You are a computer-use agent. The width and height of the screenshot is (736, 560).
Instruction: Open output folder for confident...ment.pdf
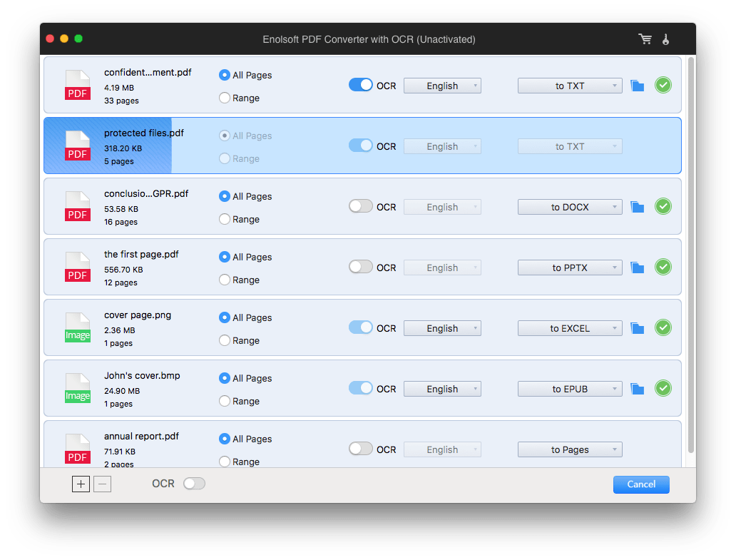point(637,86)
